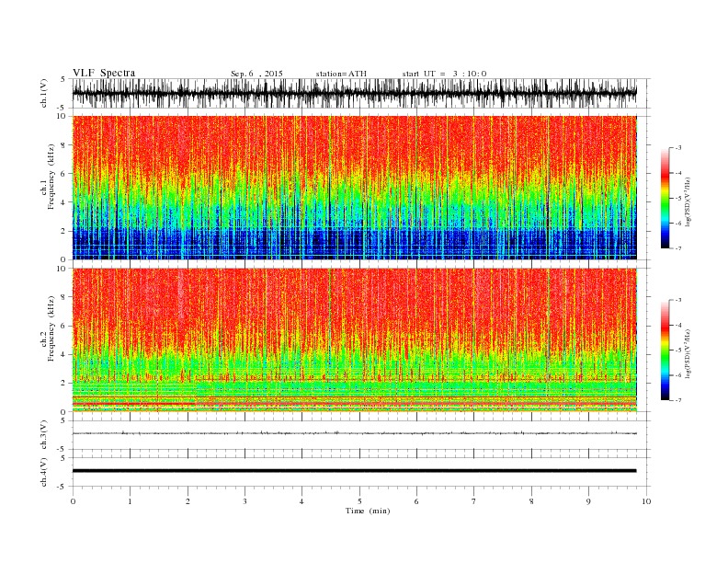The image size is (728, 563).
Task: Click the '10' time axis tick label
Action: tap(646, 501)
